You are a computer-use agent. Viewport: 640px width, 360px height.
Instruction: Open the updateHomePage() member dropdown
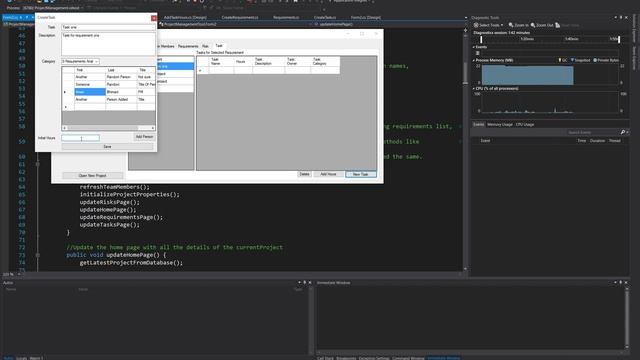coord(388,24)
